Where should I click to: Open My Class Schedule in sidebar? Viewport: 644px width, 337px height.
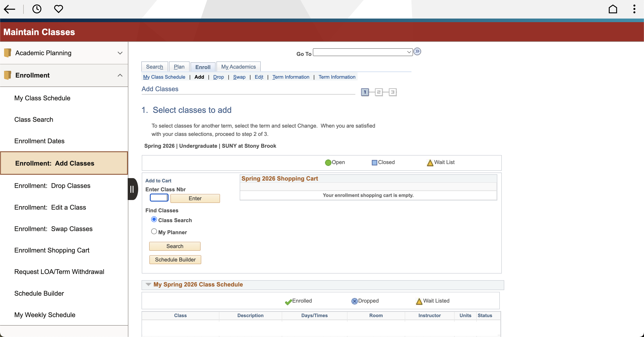(42, 98)
